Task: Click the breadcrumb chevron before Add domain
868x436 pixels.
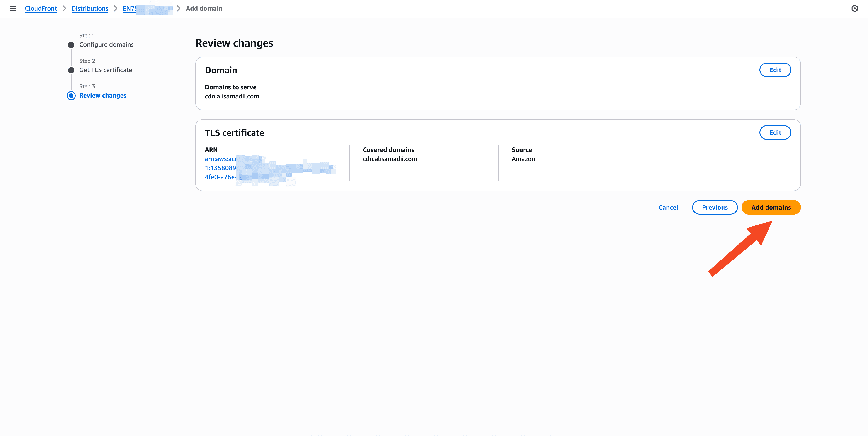Action: click(179, 8)
